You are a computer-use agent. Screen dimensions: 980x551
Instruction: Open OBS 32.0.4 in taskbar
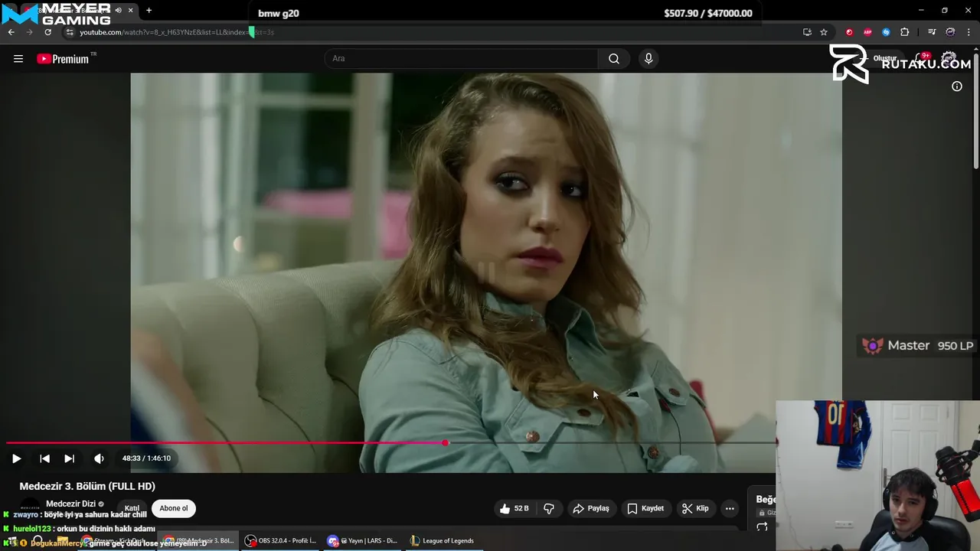pyautogui.click(x=281, y=541)
